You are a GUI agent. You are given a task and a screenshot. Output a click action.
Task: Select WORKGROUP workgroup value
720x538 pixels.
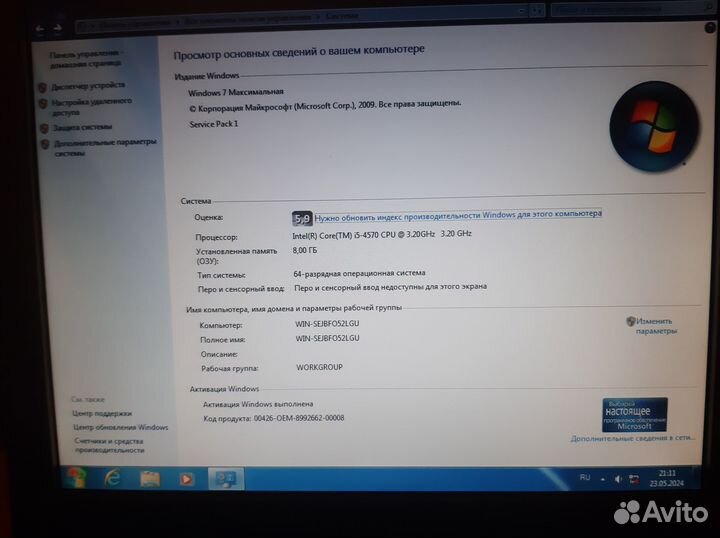point(320,367)
